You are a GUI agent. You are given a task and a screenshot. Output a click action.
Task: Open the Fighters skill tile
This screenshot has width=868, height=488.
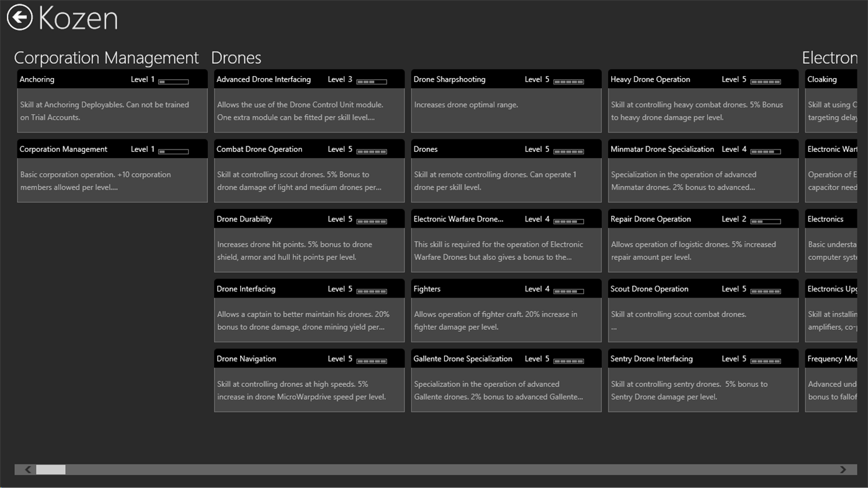(506, 309)
